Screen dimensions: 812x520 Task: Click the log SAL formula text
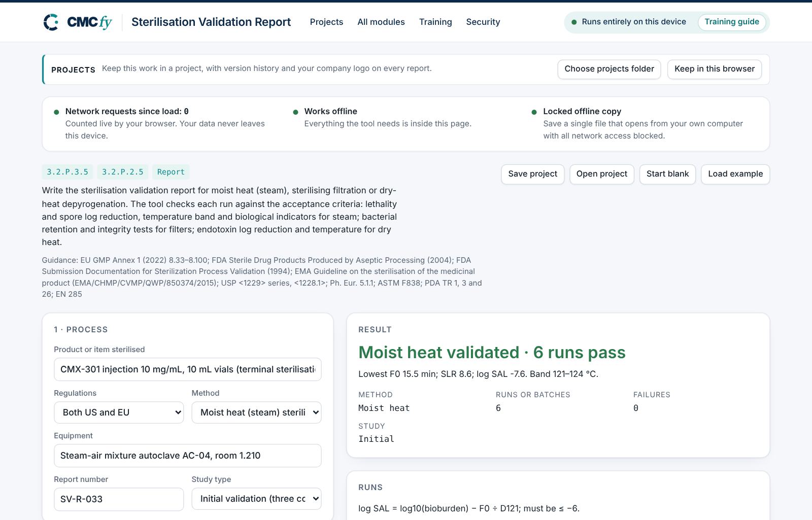pyautogui.click(x=469, y=508)
